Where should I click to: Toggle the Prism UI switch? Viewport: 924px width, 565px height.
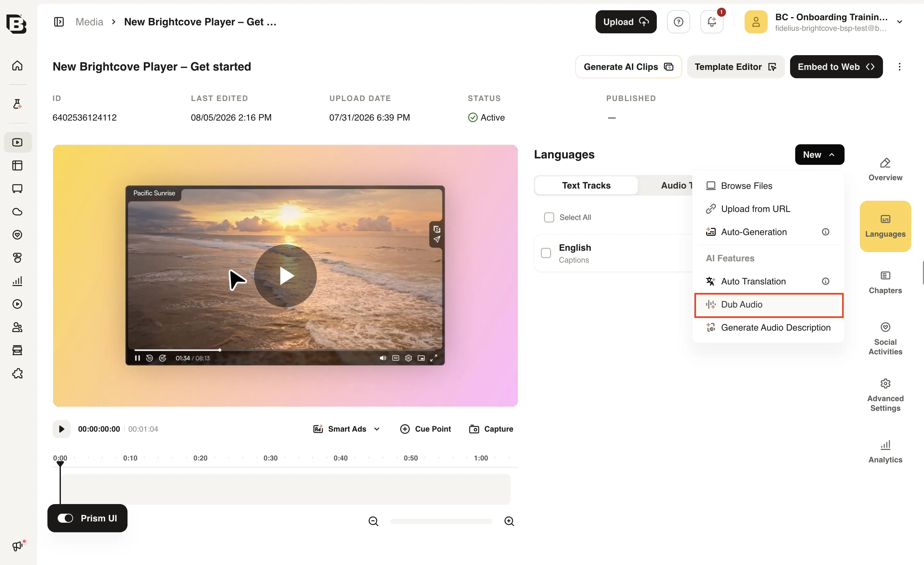[x=65, y=518]
